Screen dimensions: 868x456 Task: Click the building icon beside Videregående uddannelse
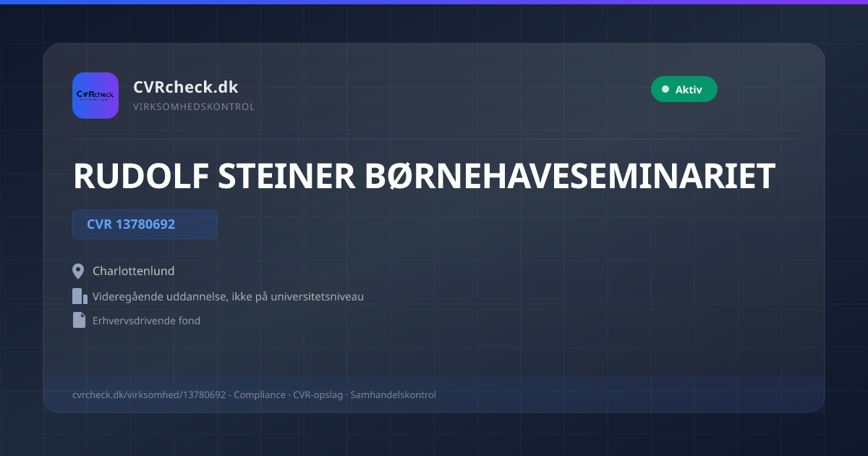point(80,296)
